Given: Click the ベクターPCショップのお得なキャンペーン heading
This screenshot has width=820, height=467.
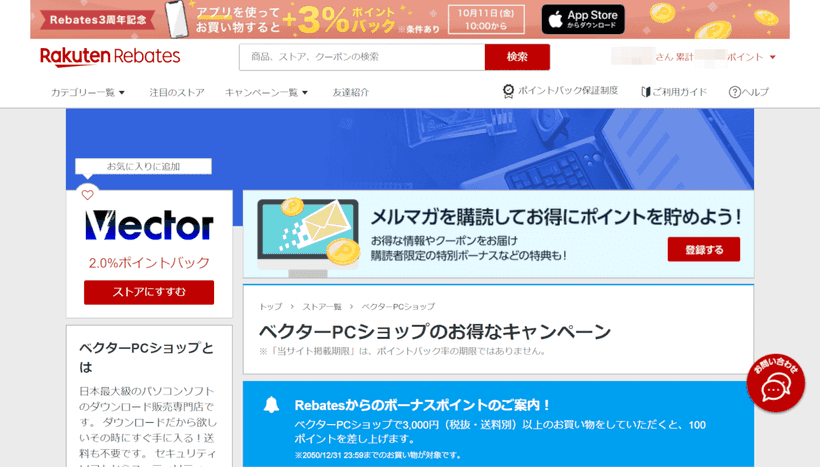Looking at the screenshot, I should point(435,332).
